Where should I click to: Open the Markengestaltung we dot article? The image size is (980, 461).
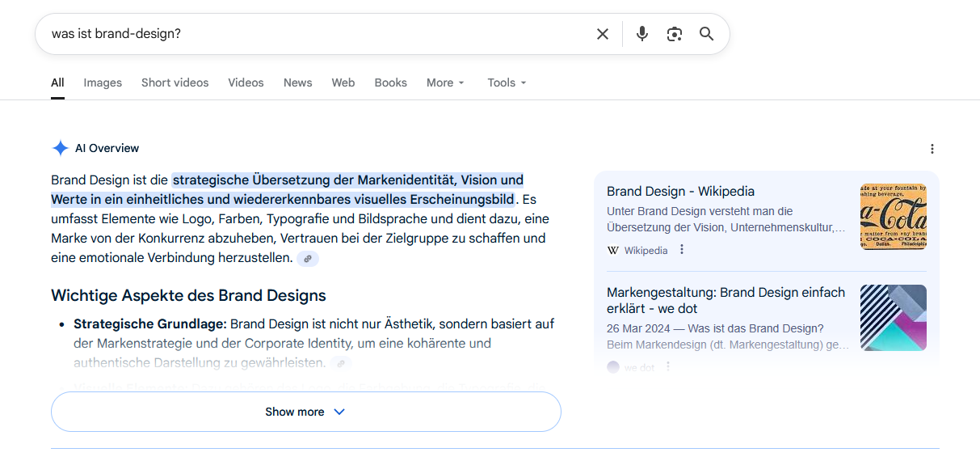click(x=726, y=300)
